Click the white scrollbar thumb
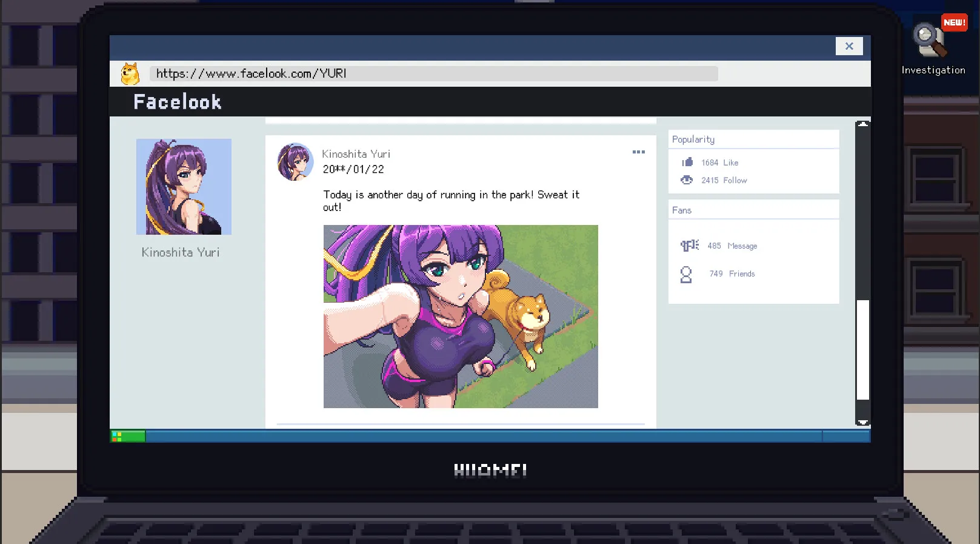The image size is (980, 544). click(x=863, y=350)
